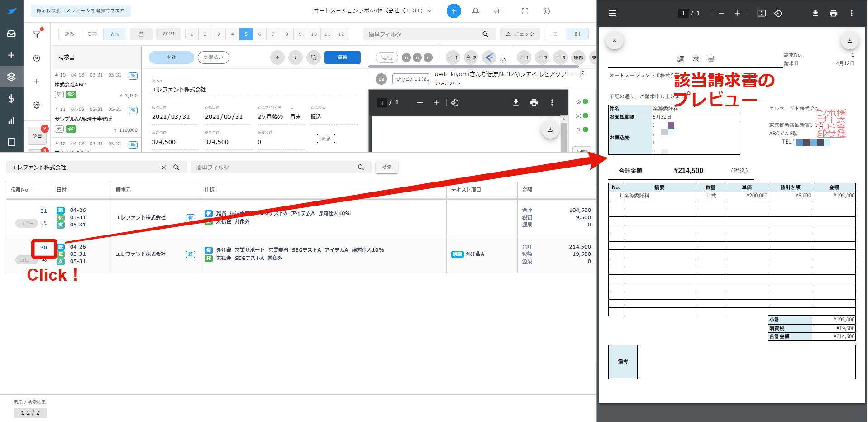
Task: Open the megaphone announcements icon
Action: (x=497, y=11)
